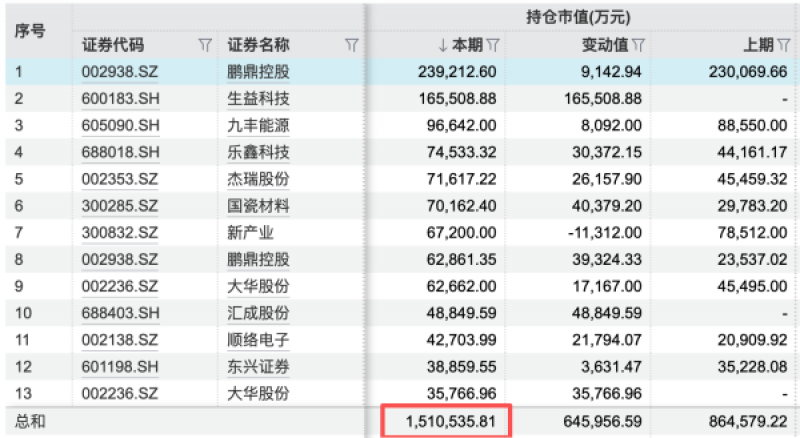Open 300285.SZ code link
The image size is (800, 438).
(120, 206)
